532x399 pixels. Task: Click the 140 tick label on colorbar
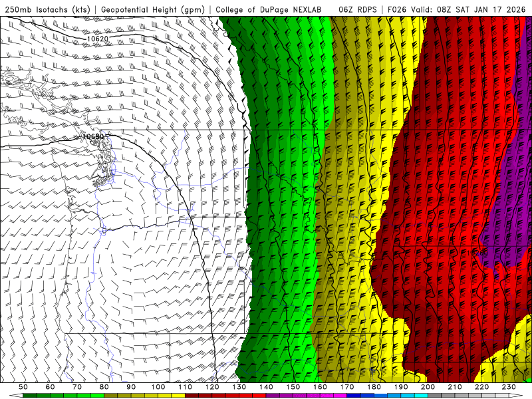pyautogui.click(x=266, y=387)
